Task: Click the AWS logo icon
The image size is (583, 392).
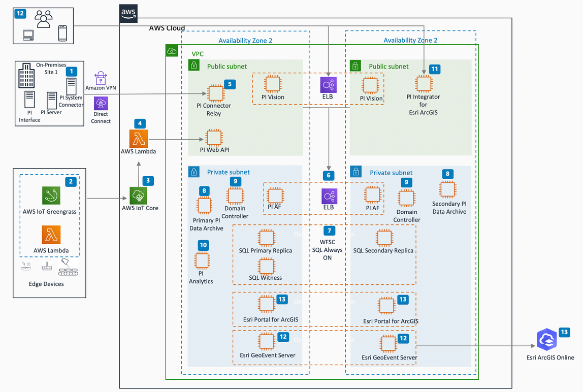Action: [x=128, y=13]
